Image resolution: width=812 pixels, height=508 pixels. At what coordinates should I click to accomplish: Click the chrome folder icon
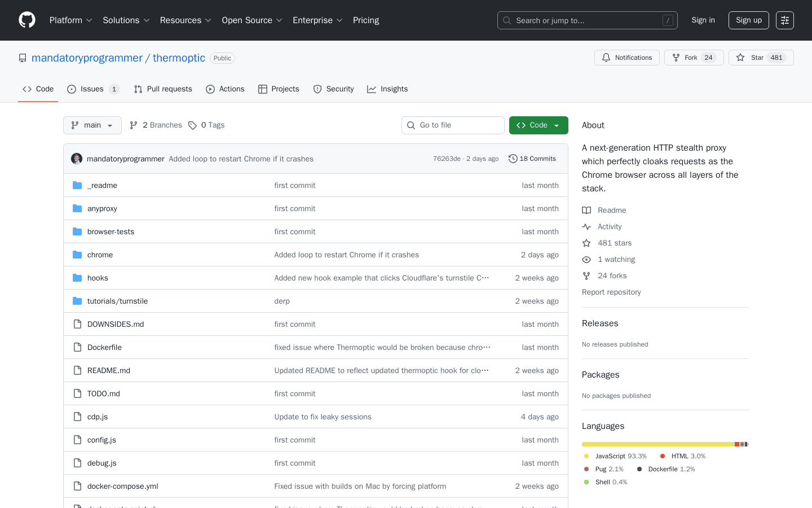77,255
